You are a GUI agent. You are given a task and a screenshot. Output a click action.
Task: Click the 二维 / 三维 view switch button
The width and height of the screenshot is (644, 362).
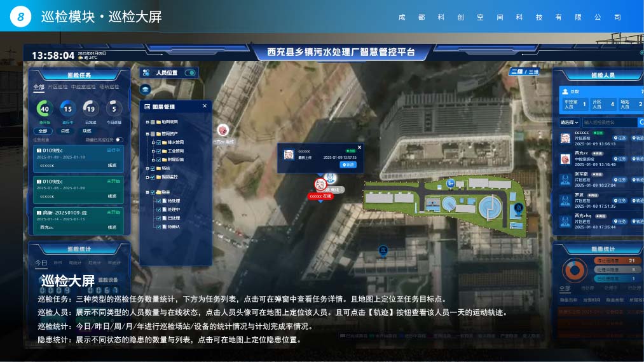coord(524,72)
